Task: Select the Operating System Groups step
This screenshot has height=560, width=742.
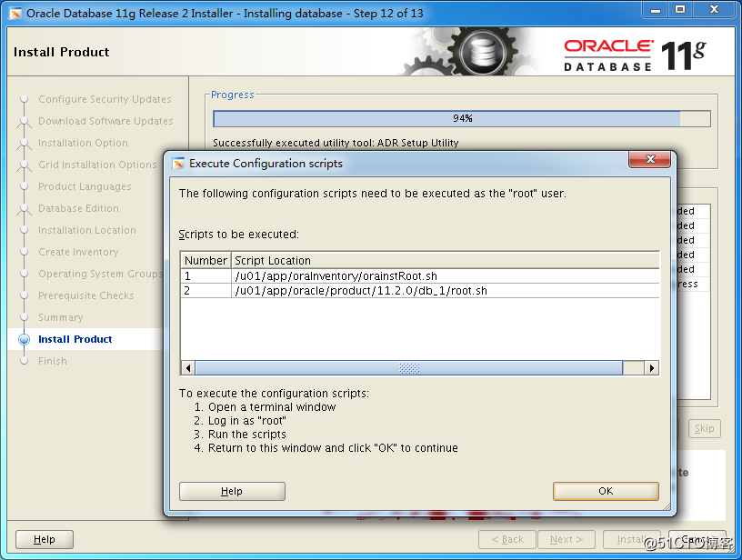Action: click(100, 274)
